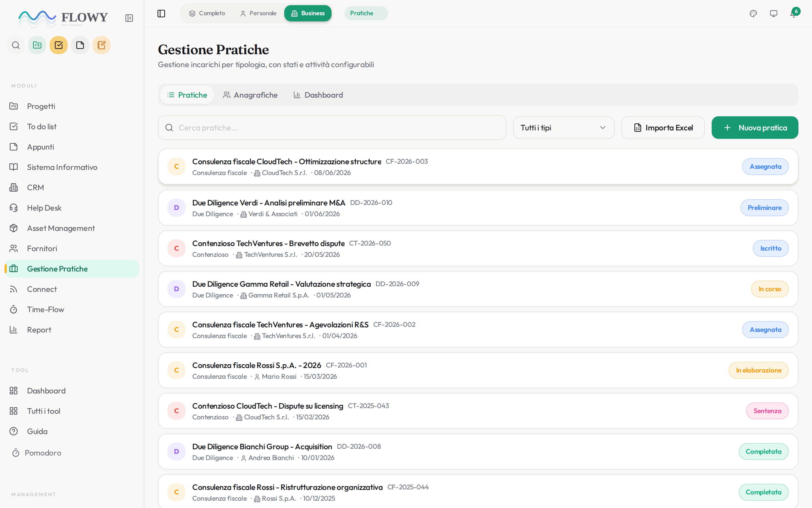Click the FLOWY logo
This screenshot has height=508, width=812.
pos(63,18)
